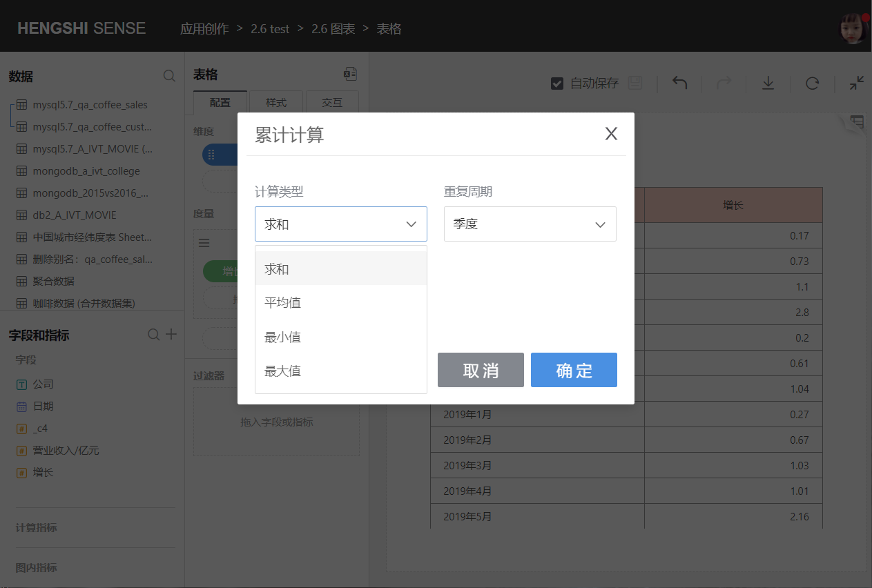This screenshot has width=872, height=588.
Task: Toggle the 自动保存 checkbox
Action: click(x=557, y=84)
